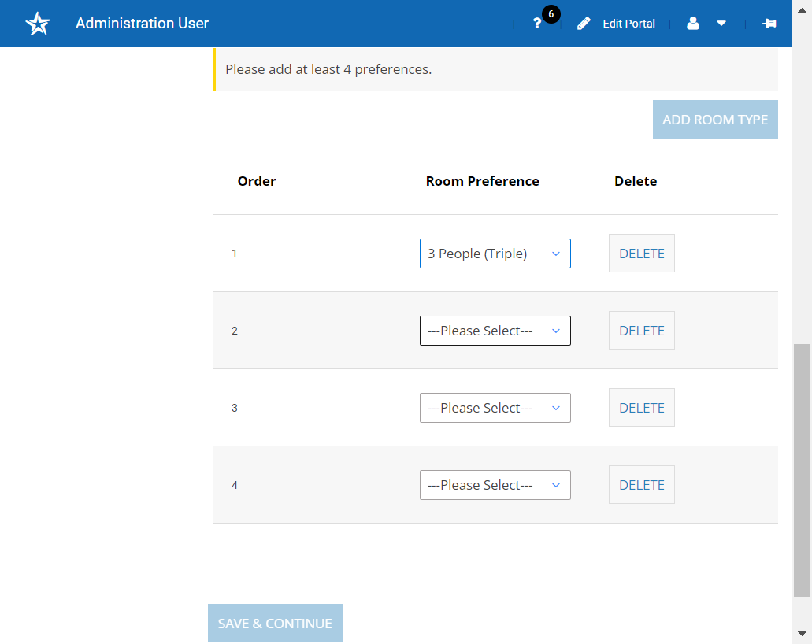The image size is (812, 644).
Task: Click the Delete column header
Action: (636, 181)
